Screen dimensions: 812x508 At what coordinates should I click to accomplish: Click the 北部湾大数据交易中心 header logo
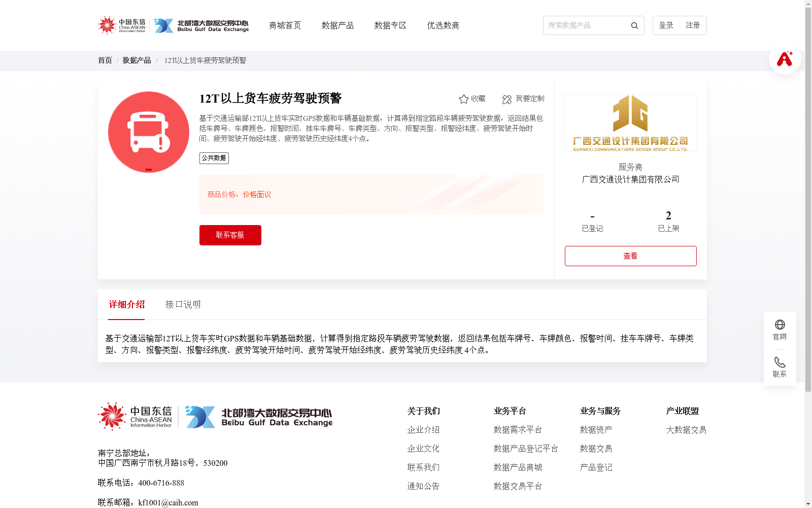point(203,25)
